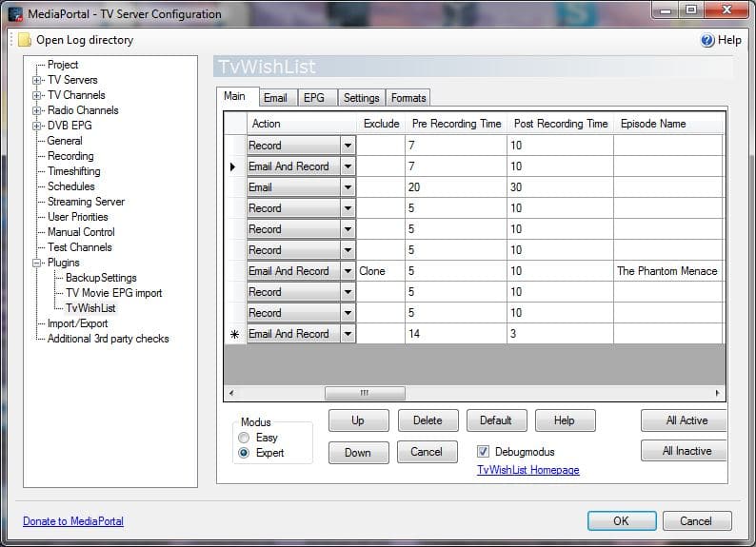
Task: Click the grid's scroll right arrow
Action: [717, 393]
